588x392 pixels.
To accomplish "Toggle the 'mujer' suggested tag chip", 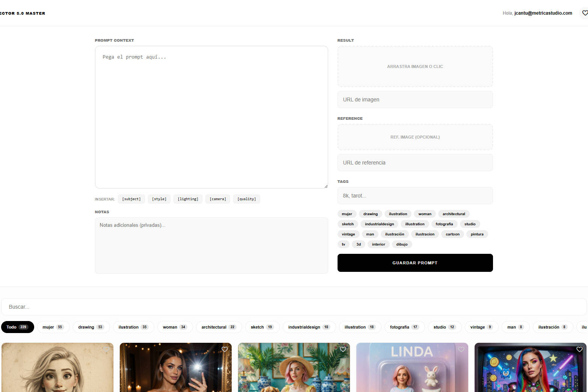I will (x=347, y=214).
